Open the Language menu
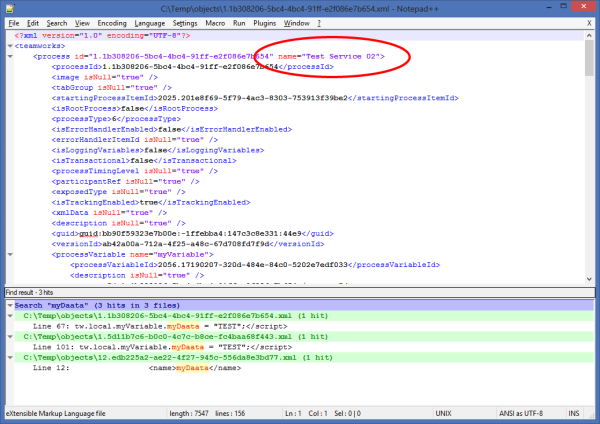This screenshot has width=600, height=424. click(x=150, y=23)
